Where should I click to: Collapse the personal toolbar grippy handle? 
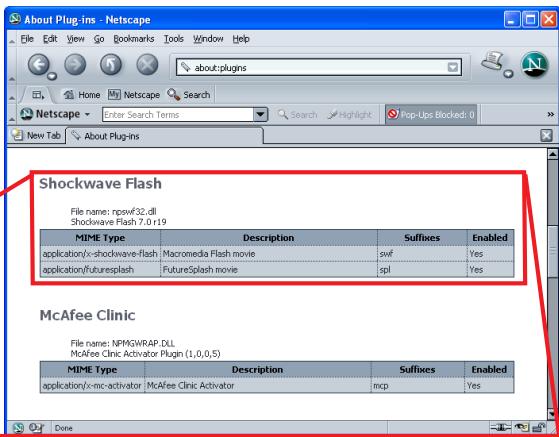tap(12, 94)
